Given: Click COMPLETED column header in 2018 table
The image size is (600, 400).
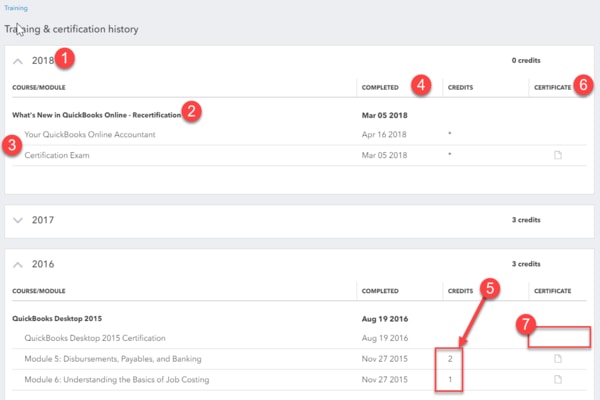Looking at the screenshot, I should pos(380,87).
